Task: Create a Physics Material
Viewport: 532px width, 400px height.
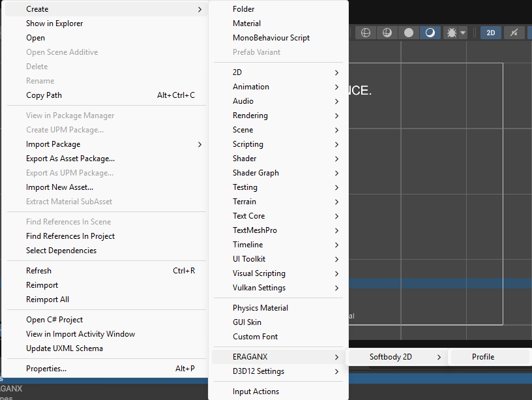Action: [278, 308]
